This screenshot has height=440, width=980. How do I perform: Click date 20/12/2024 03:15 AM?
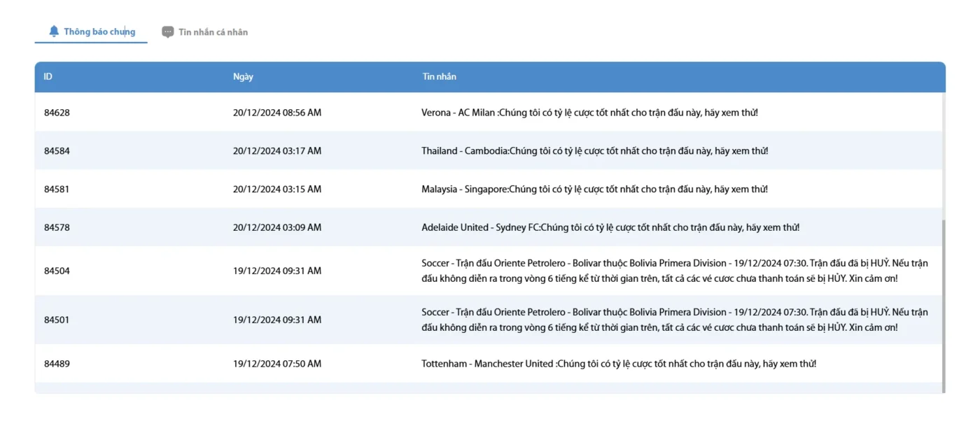(277, 190)
